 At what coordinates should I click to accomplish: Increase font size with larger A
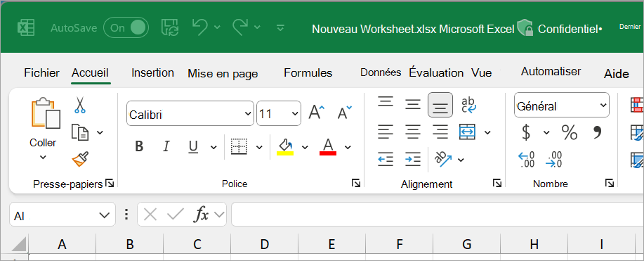[316, 112]
